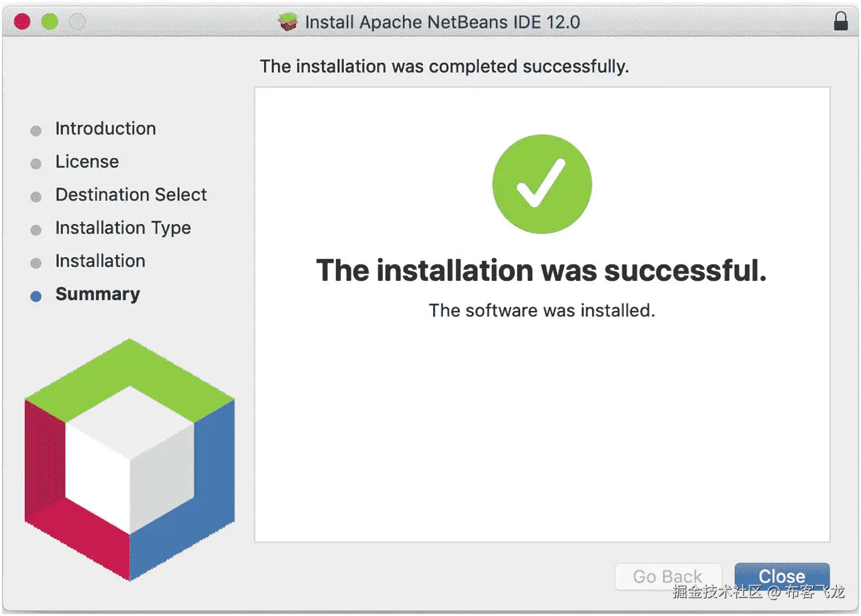Click the window title text
The width and height of the screenshot is (861, 616).
(x=442, y=22)
